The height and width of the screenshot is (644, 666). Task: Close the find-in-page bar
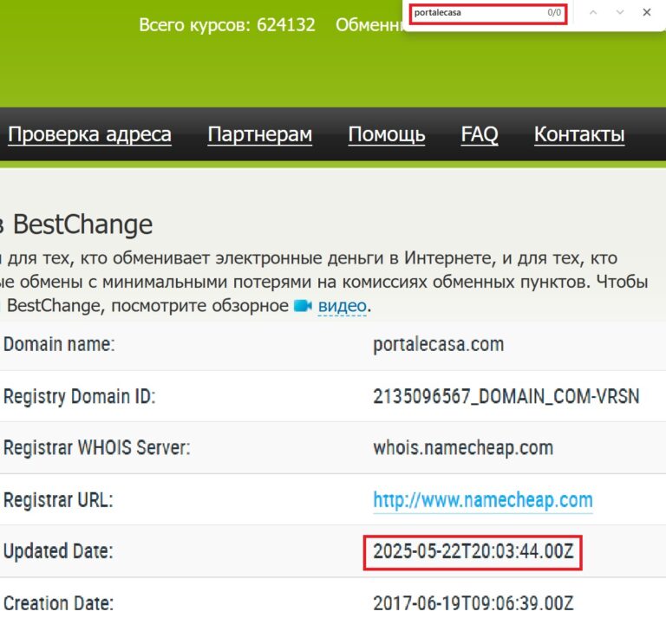[646, 12]
